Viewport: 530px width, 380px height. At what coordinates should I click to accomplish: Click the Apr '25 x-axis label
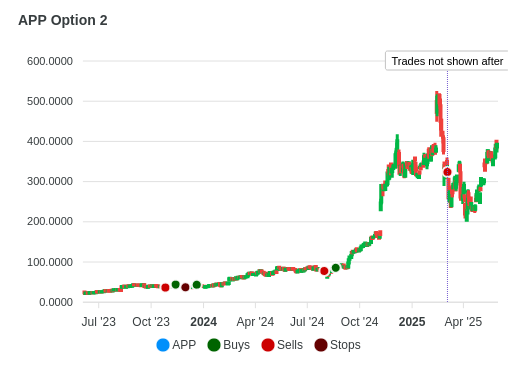[463, 322]
